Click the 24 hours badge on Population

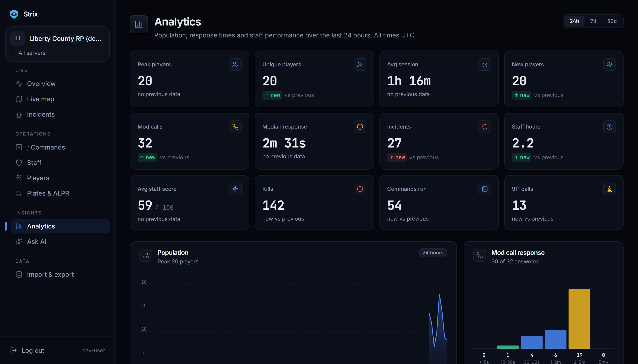pyautogui.click(x=433, y=253)
